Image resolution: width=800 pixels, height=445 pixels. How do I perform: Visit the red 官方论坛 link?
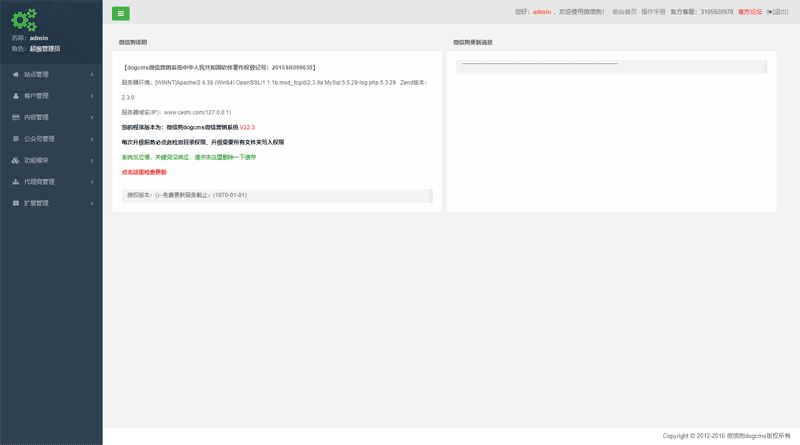(x=750, y=12)
